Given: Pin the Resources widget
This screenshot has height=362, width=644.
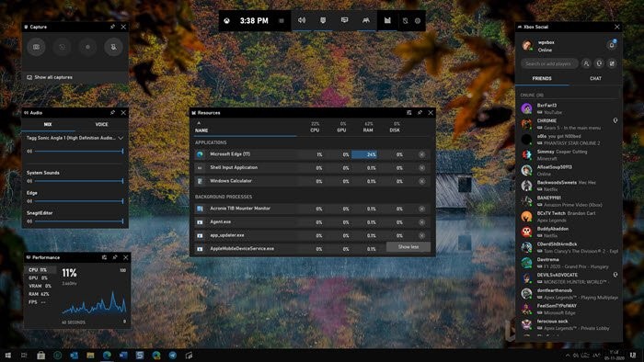Looking at the screenshot, I should click(x=420, y=113).
